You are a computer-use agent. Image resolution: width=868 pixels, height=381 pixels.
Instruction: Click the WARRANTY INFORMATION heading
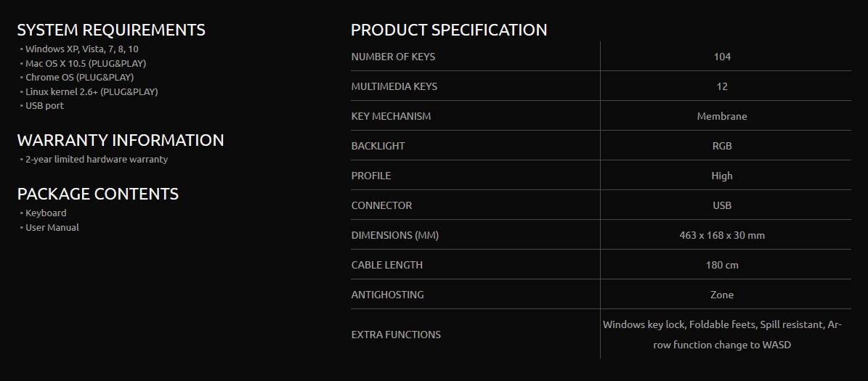click(x=121, y=140)
